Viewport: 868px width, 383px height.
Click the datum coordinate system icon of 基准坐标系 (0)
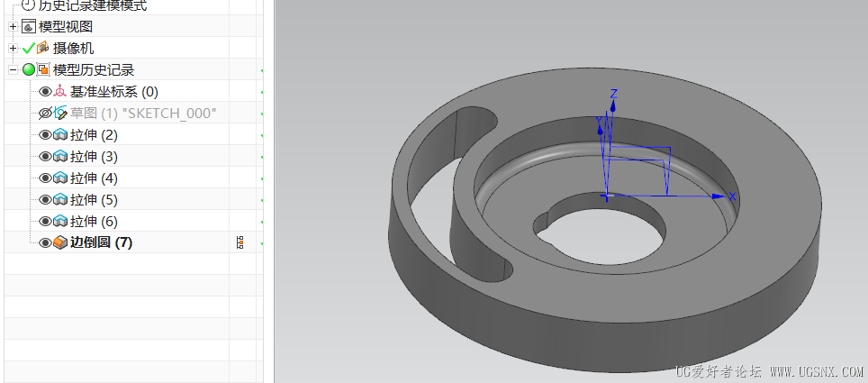tap(60, 91)
